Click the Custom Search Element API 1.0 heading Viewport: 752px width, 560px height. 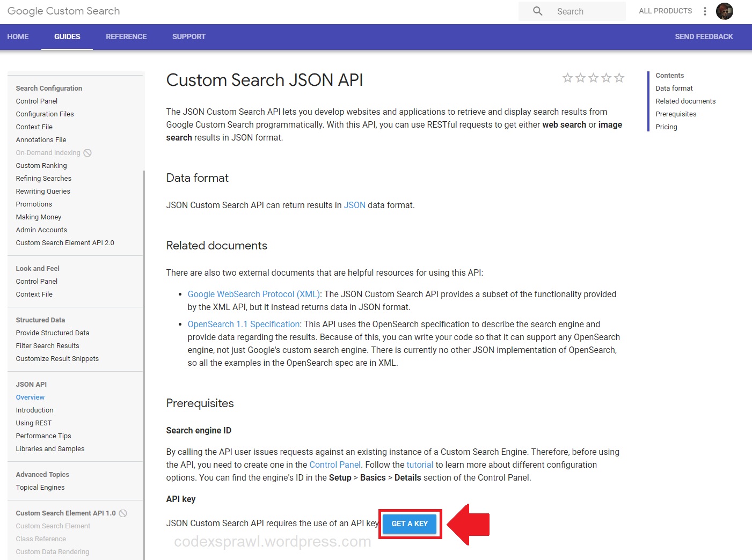[66, 513]
